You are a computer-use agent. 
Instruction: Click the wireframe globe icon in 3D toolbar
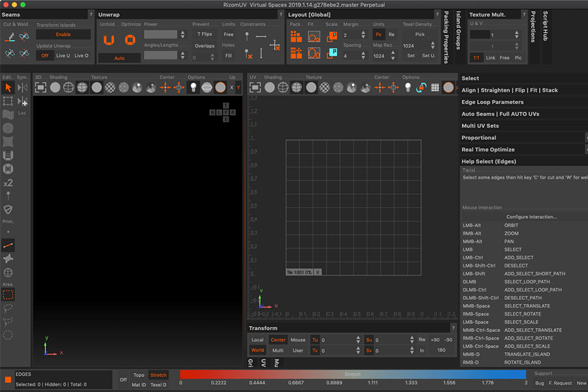pos(68,88)
